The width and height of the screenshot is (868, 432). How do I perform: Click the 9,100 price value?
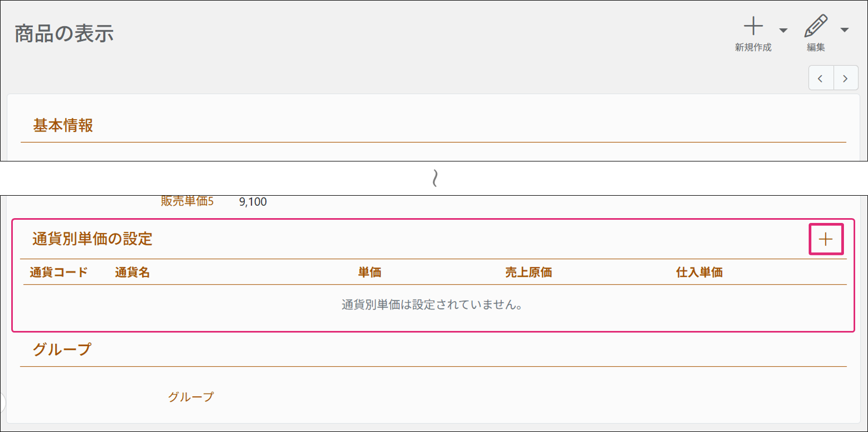(x=253, y=202)
